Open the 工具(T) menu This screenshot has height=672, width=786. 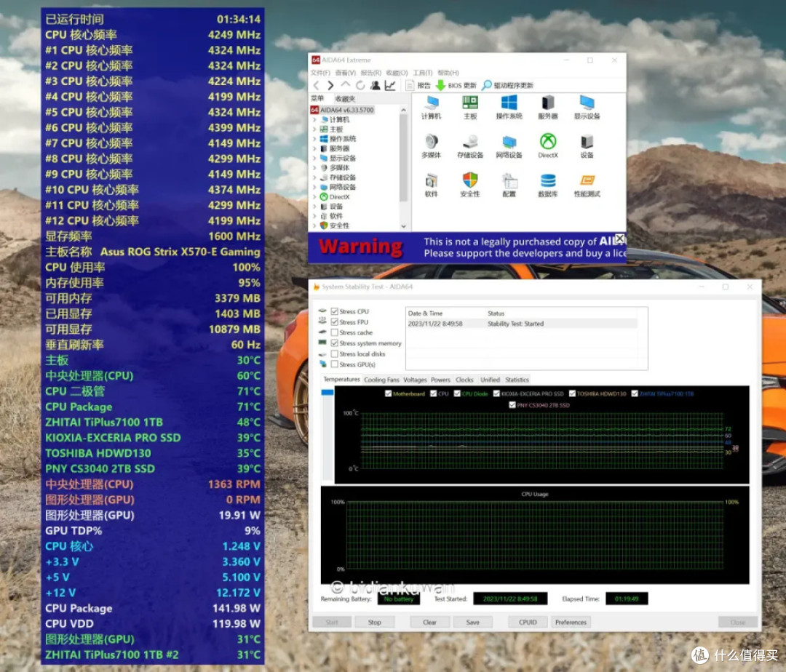[x=423, y=73]
